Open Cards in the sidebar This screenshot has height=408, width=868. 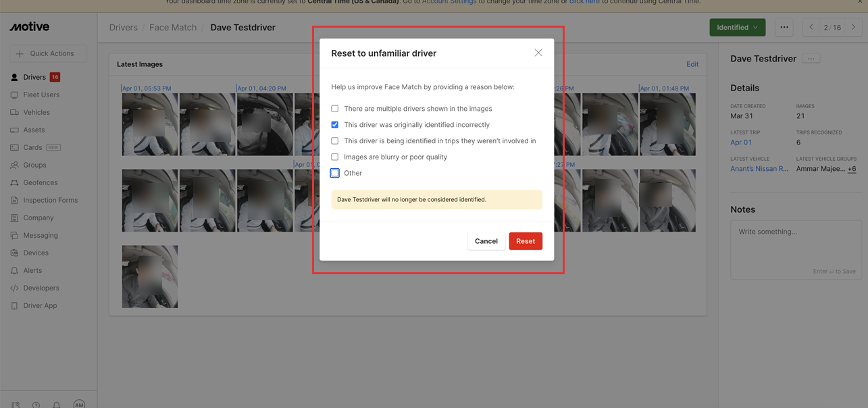click(x=32, y=147)
